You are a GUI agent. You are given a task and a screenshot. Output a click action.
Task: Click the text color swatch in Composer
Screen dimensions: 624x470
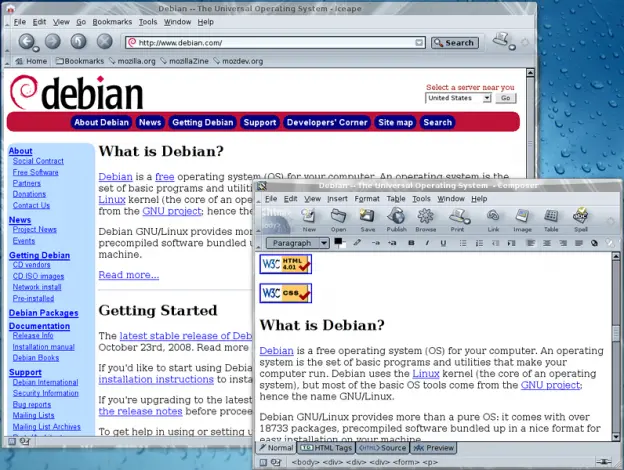click(x=339, y=243)
